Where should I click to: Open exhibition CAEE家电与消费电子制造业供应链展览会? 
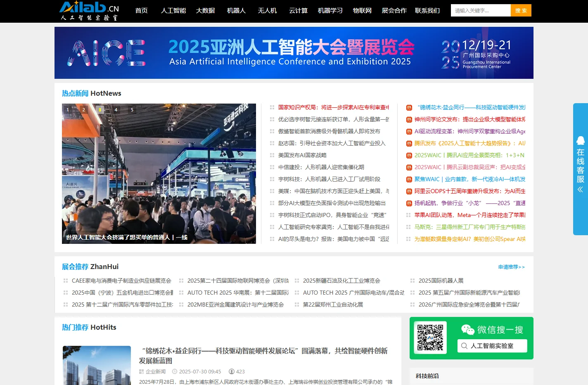121,281
